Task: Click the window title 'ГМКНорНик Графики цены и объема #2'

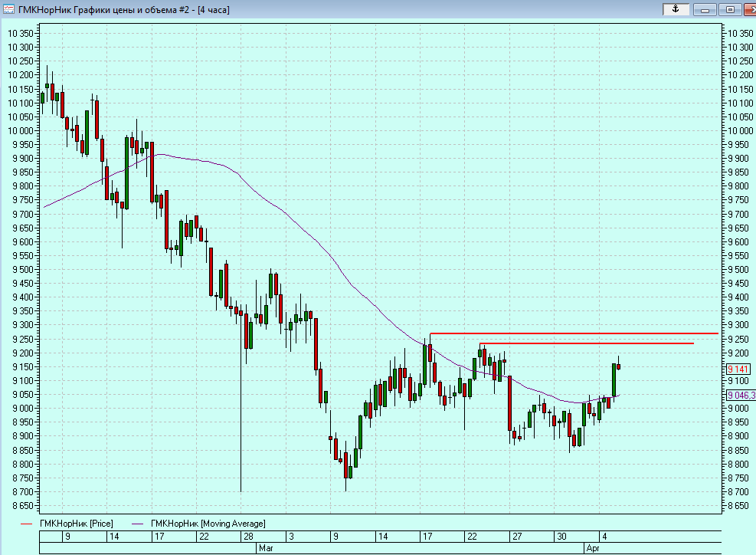Action: coord(103,10)
